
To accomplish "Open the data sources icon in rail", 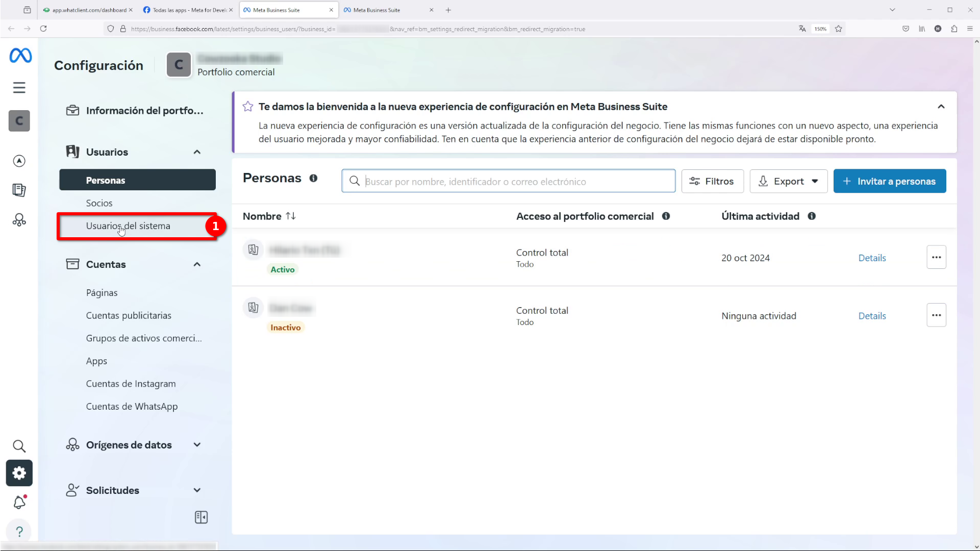I will coord(19,220).
